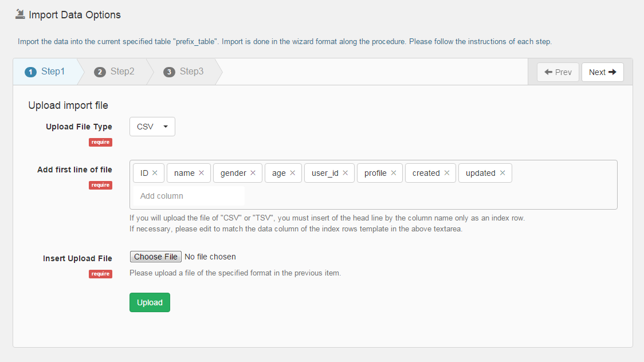Screen dimensions: 644x362
Task: Remove the user_id column tag
Action: click(x=345, y=172)
